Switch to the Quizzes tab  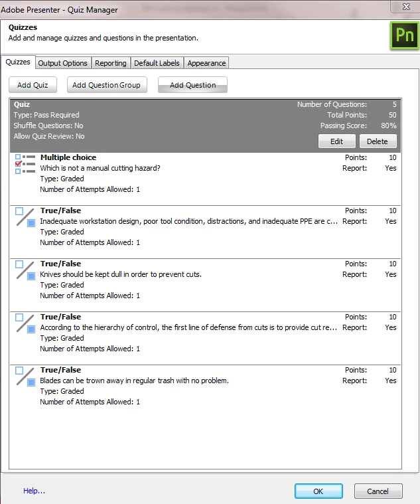pyautogui.click(x=18, y=62)
